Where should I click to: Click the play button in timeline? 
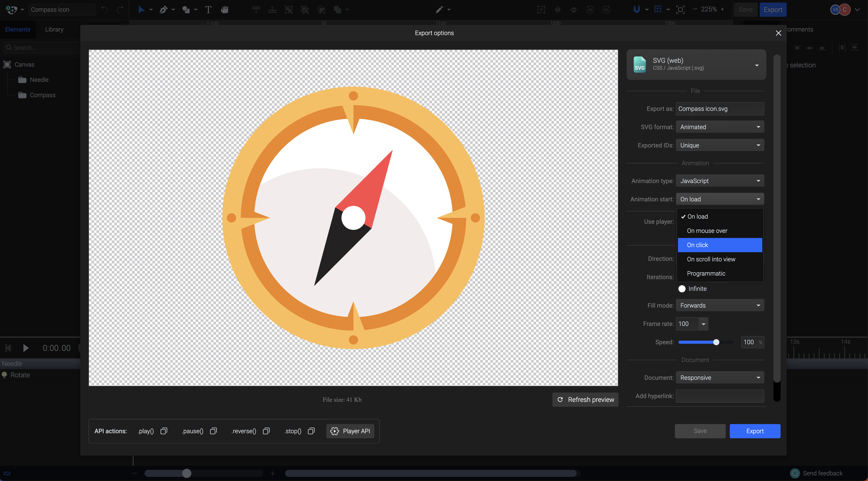[26, 348]
